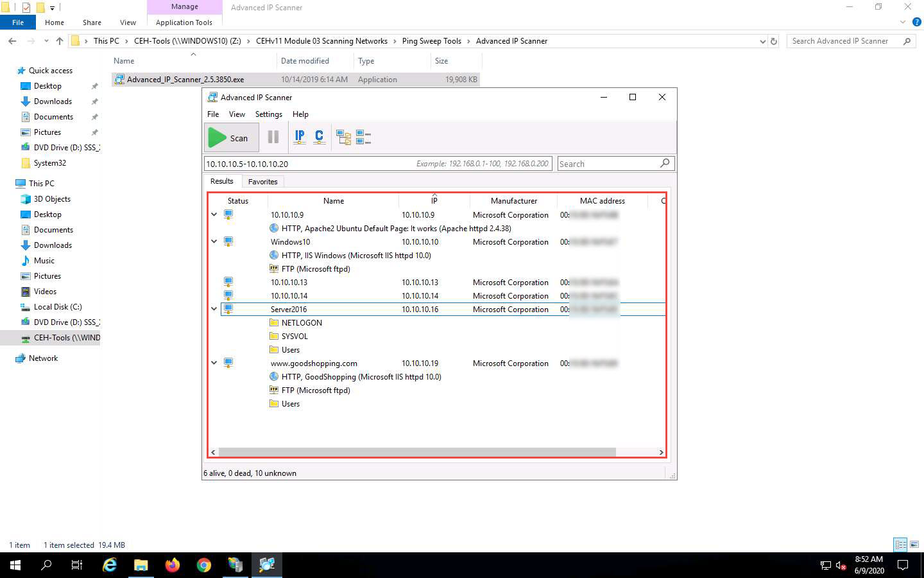Sort results by the Status column header
924x578 pixels.
point(238,201)
